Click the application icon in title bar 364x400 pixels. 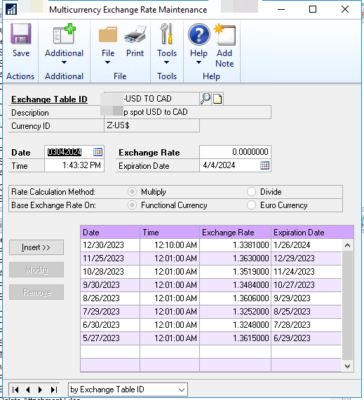(11, 9)
